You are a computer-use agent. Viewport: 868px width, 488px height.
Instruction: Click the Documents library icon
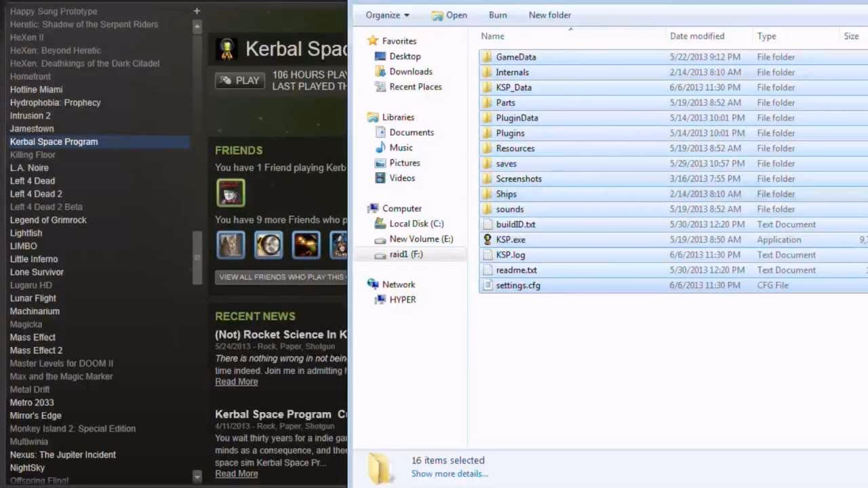click(380, 132)
